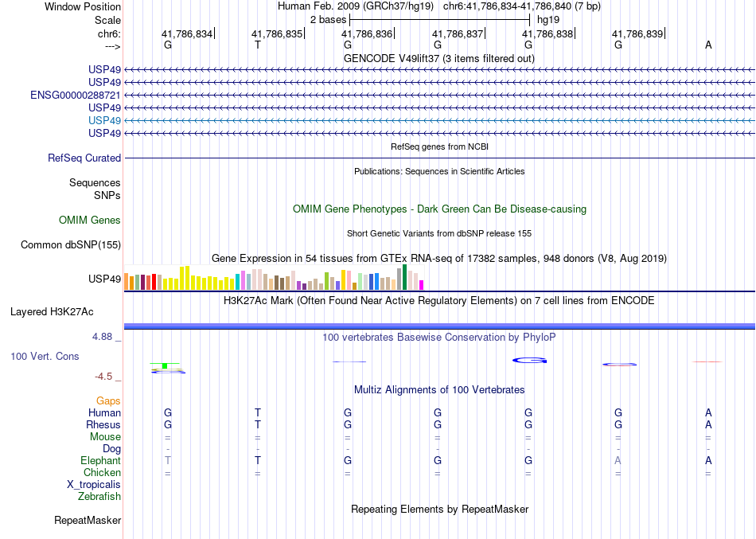Click the ENSG00000288721 transcript arrow line

439,95
